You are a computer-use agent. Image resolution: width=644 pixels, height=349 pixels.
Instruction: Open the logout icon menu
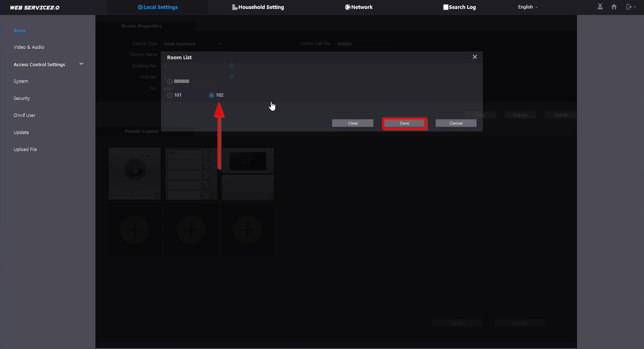point(631,7)
